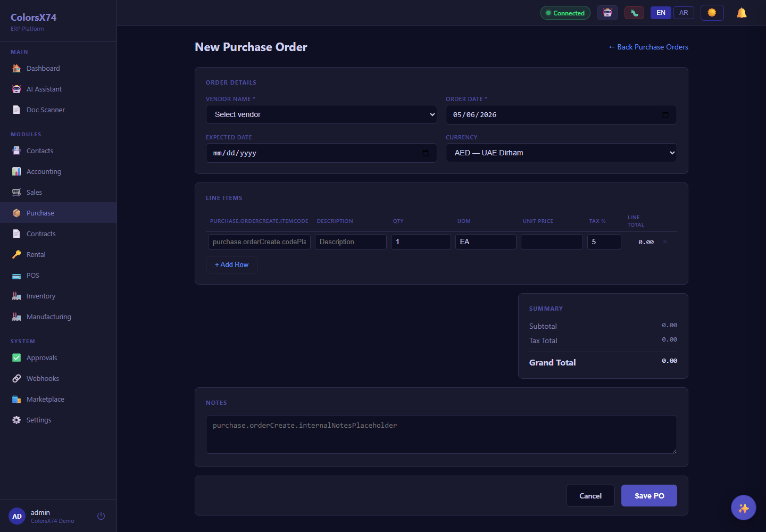Click the AI Assistant robot icon
Viewport: 766px width, 532px height.
click(x=16, y=89)
